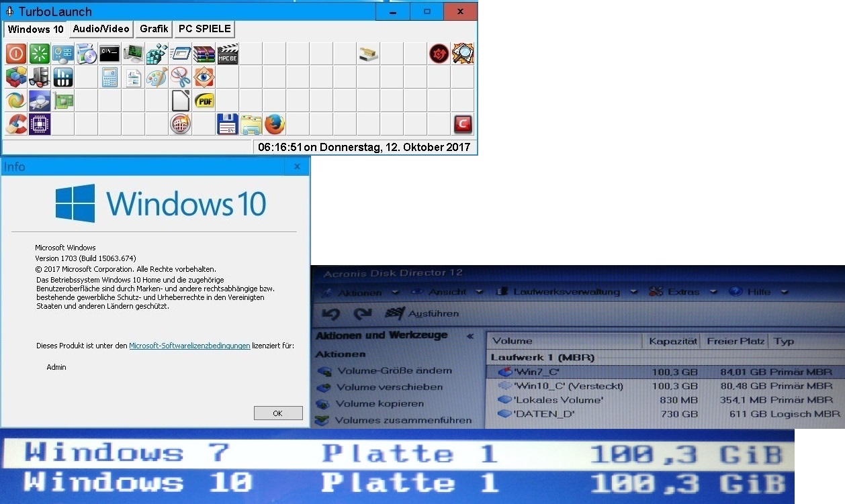Open the green circuit board card icon

coord(63,101)
